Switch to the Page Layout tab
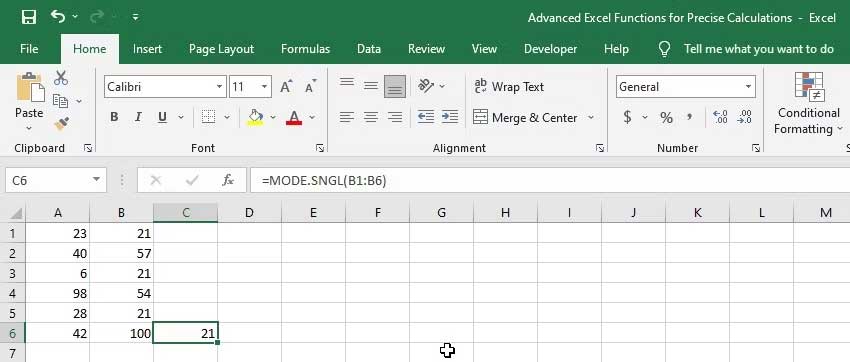 pyautogui.click(x=221, y=49)
